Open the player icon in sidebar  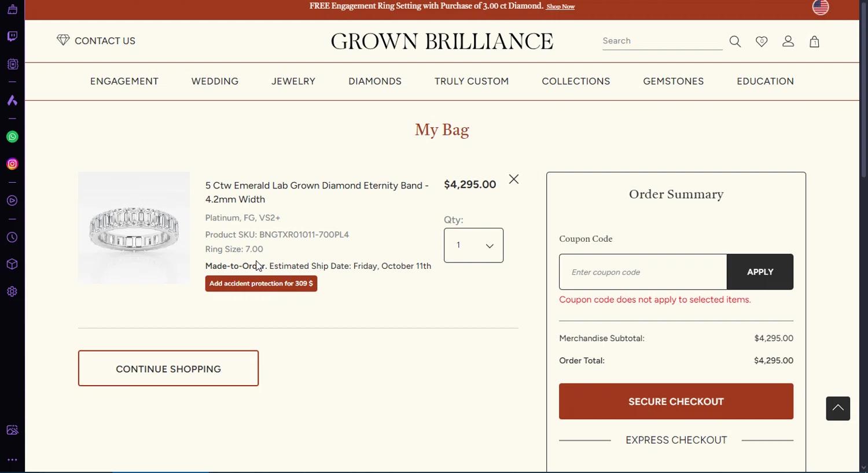pyautogui.click(x=12, y=201)
